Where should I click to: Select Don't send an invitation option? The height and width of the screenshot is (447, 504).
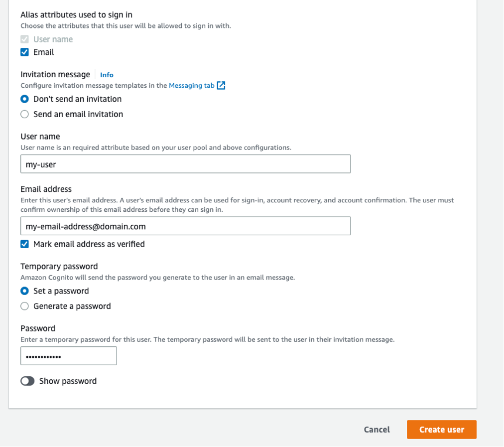pyautogui.click(x=24, y=99)
